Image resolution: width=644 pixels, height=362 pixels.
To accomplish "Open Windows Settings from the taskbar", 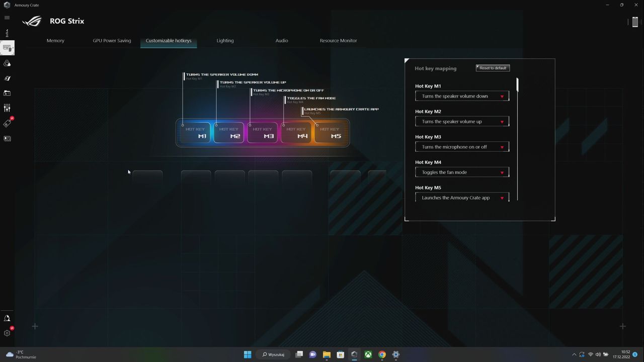I will [396, 354].
